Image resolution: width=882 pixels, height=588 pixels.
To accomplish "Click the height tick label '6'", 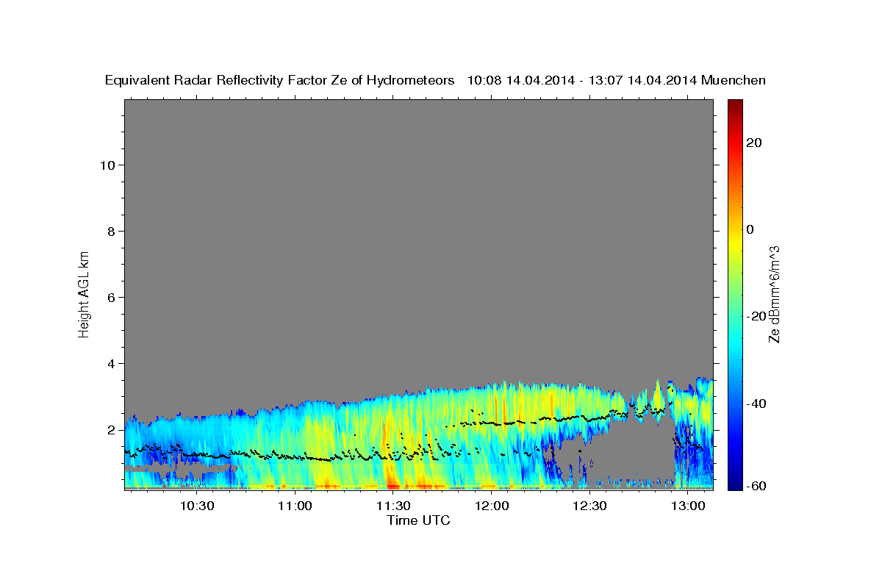I will 111,298.
